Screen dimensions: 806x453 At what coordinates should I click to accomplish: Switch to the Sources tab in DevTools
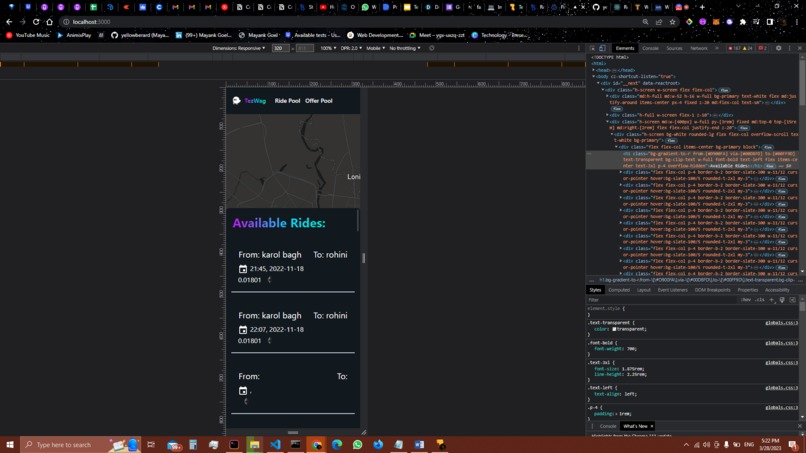point(674,48)
